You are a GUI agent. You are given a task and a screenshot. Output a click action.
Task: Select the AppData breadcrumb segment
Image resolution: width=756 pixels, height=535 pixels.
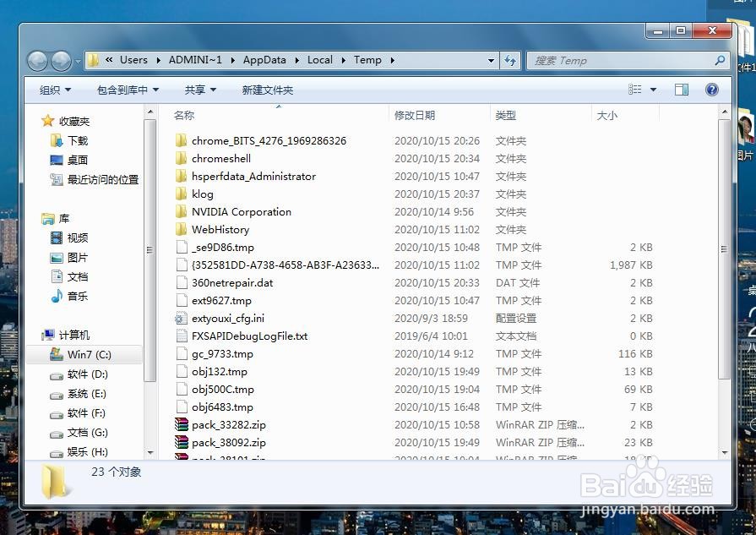[x=264, y=60]
